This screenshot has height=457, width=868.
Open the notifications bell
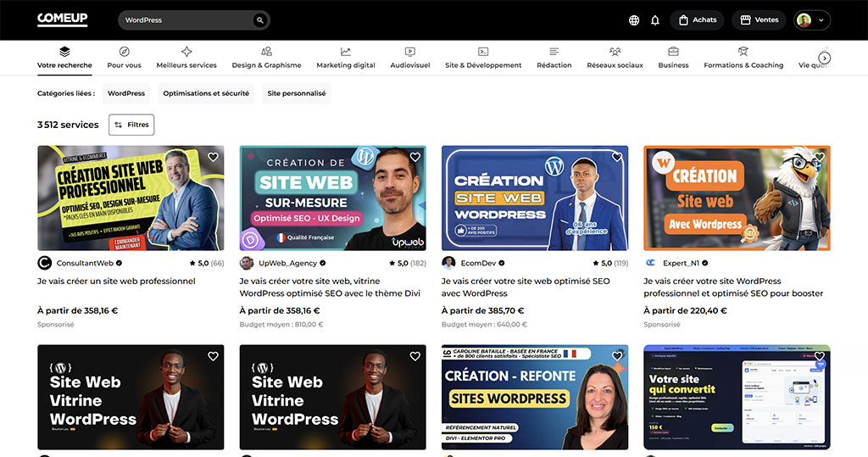pyautogui.click(x=655, y=20)
